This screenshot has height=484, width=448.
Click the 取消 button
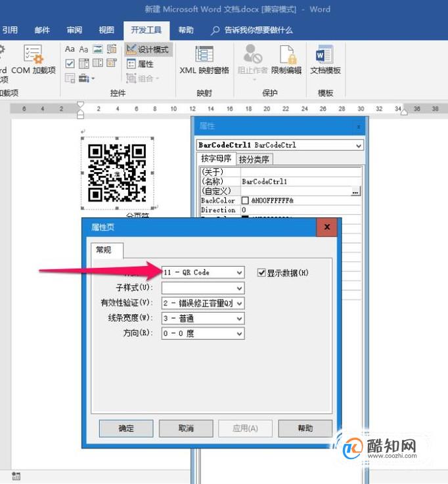pyautogui.click(x=186, y=428)
